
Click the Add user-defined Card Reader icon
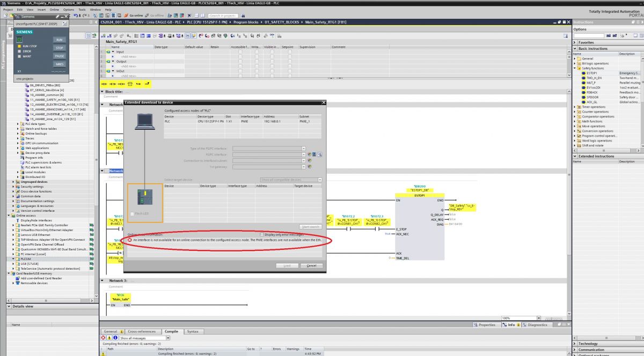18,278
